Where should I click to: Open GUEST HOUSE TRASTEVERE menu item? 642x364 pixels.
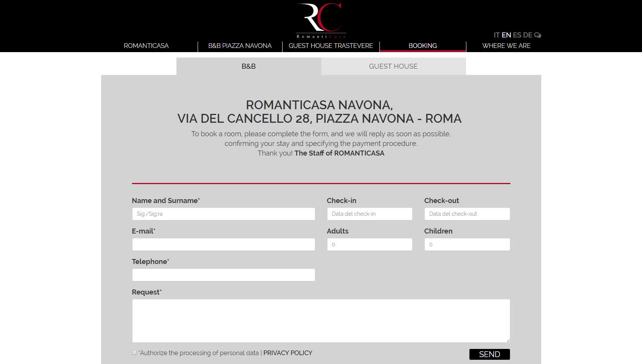coord(331,46)
